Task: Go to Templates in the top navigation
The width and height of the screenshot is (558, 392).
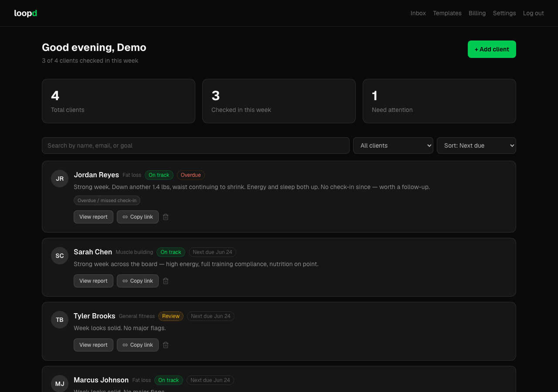Action: [447, 13]
